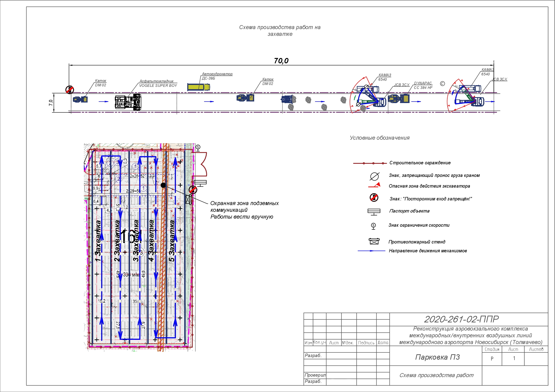This screenshot has height=392, width=555.
Task: Select 'Опасная зона действия экскаватора' legend text
Action: tap(429, 186)
